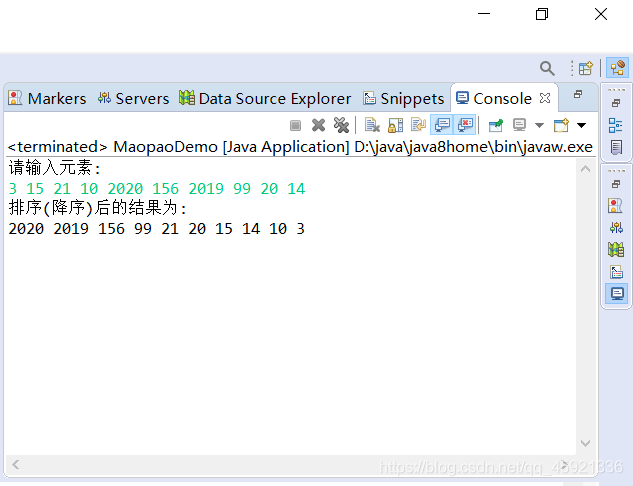
Task: Restore the upper trim stack in sidebar
Action: pyautogui.click(x=616, y=103)
